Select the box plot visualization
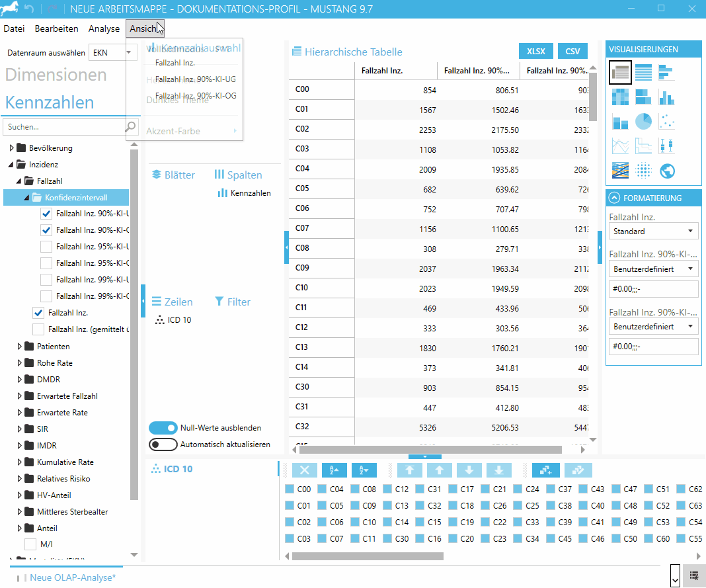The width and height of the screenshot is (706, 588). pos(667,146)
